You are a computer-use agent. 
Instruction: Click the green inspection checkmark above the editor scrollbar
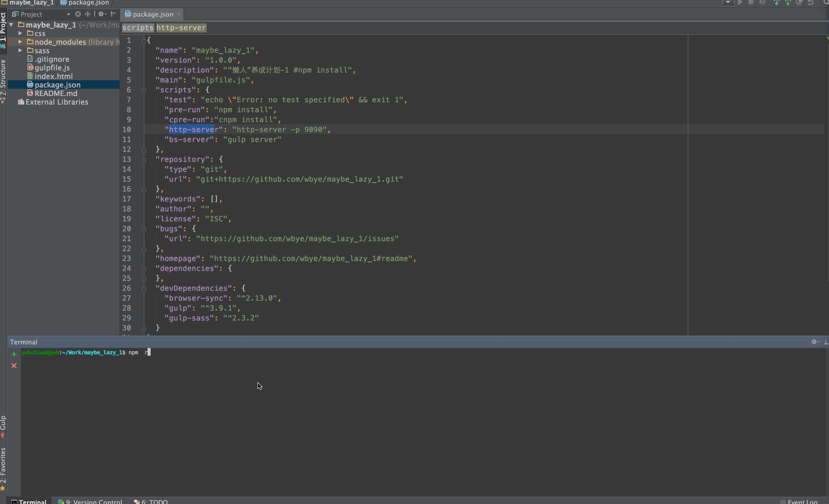pyautogui.click(x=827, y=38)
